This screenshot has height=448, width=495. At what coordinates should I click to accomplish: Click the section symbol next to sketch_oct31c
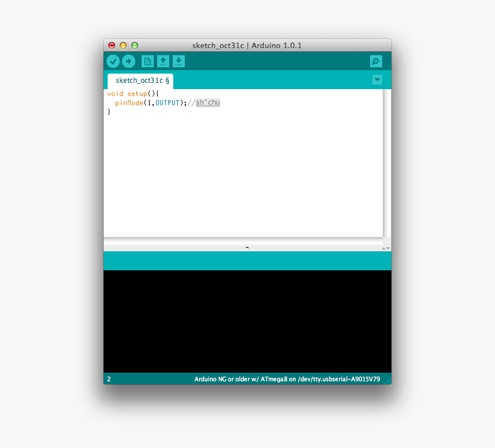(169, 81)
